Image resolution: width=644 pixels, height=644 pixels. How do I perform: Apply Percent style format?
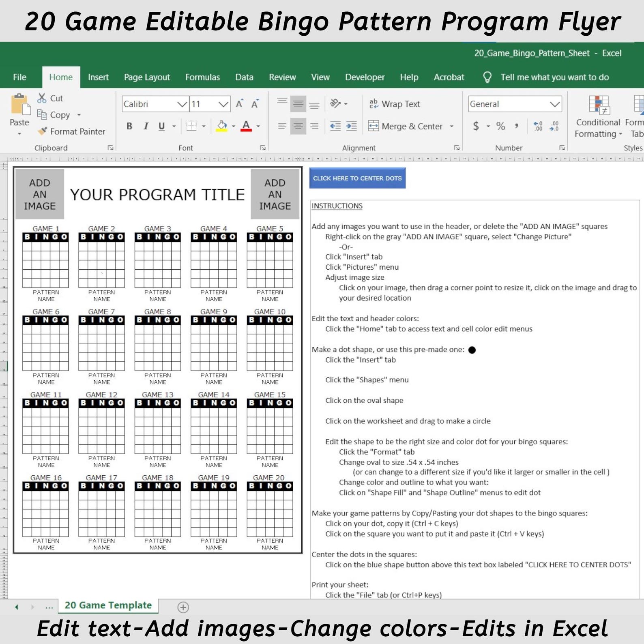(501, 126)
